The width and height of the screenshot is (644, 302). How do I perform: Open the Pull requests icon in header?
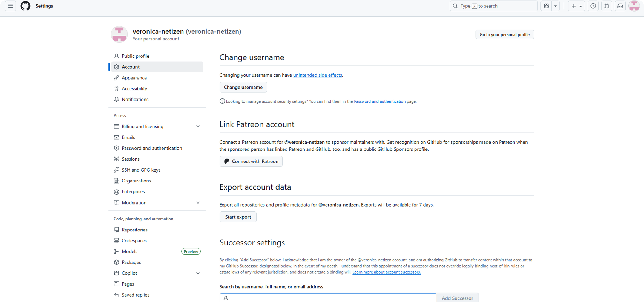point(607,6)
